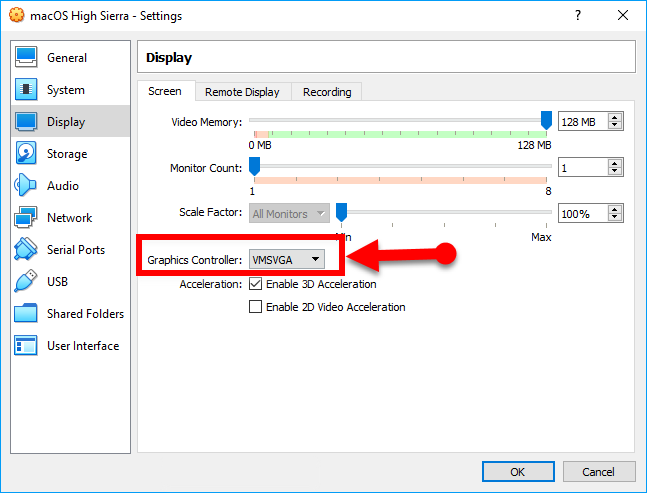Click the title bar help question mark

(x=578, y=16)
